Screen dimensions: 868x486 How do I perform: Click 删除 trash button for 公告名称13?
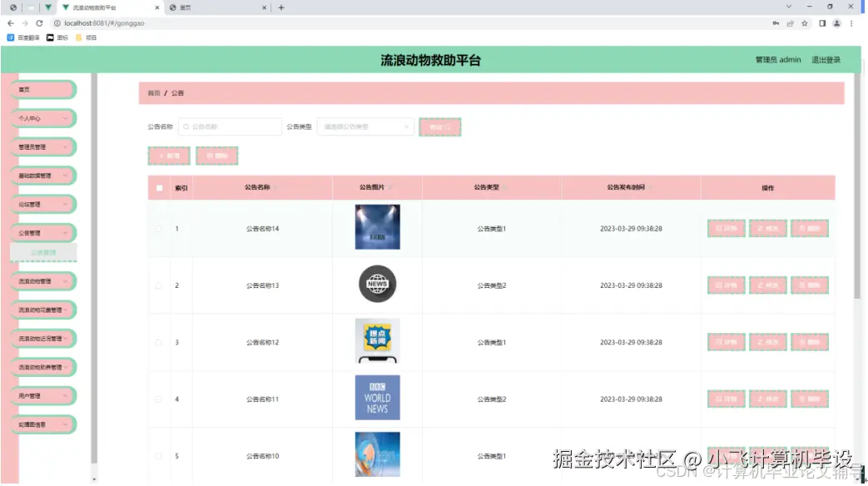tap(809, 285)
